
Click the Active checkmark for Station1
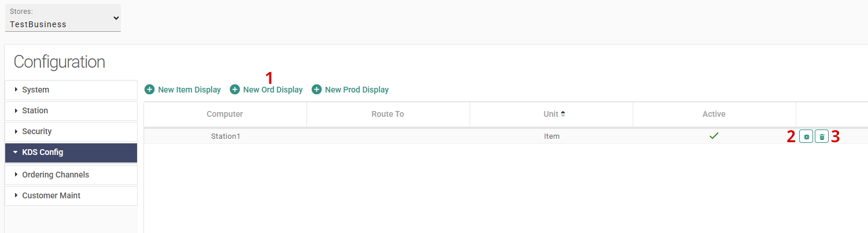coord(714,136)
